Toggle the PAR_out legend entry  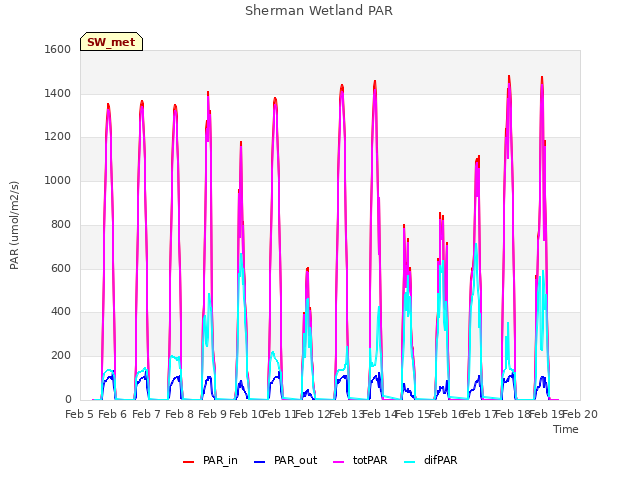(285, 461)
